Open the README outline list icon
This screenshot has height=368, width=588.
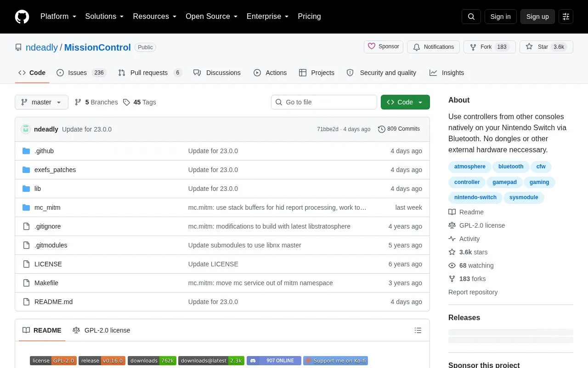click(418, 330)
